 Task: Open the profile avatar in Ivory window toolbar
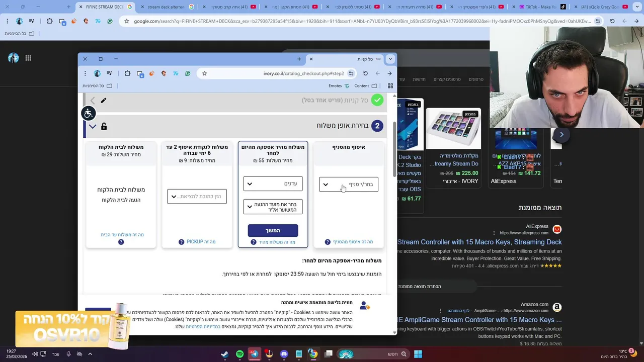tap(97, 73)
